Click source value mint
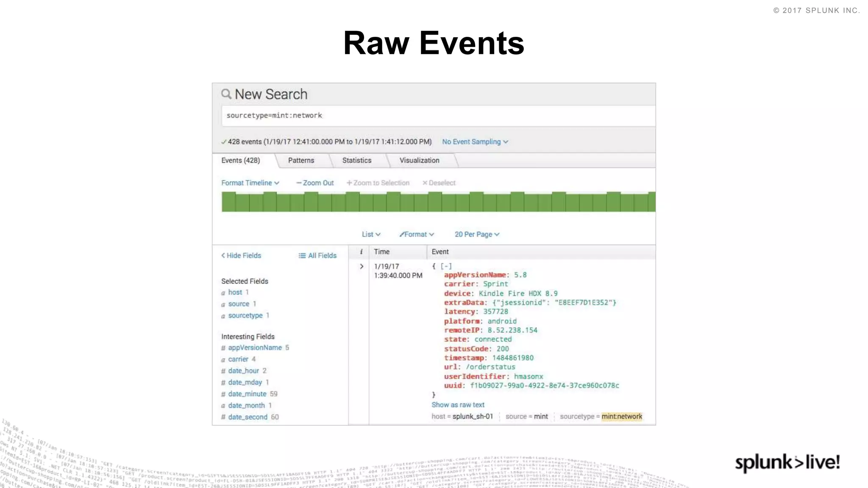 tap(541, 416)
